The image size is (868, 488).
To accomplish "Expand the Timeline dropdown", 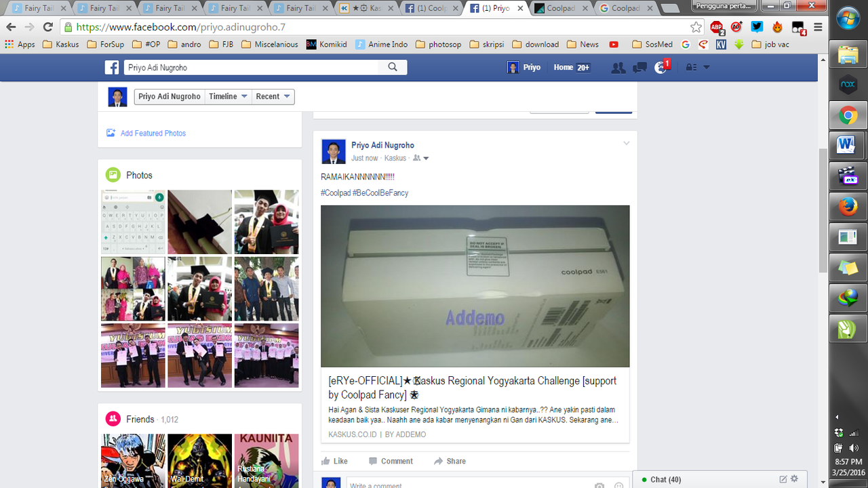I will [x=229, y=96].
